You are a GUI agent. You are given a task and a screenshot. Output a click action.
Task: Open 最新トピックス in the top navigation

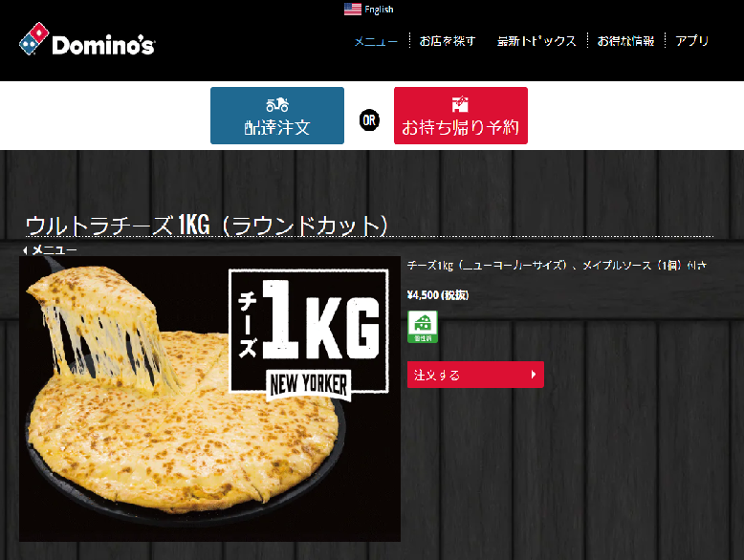[536, 41]
